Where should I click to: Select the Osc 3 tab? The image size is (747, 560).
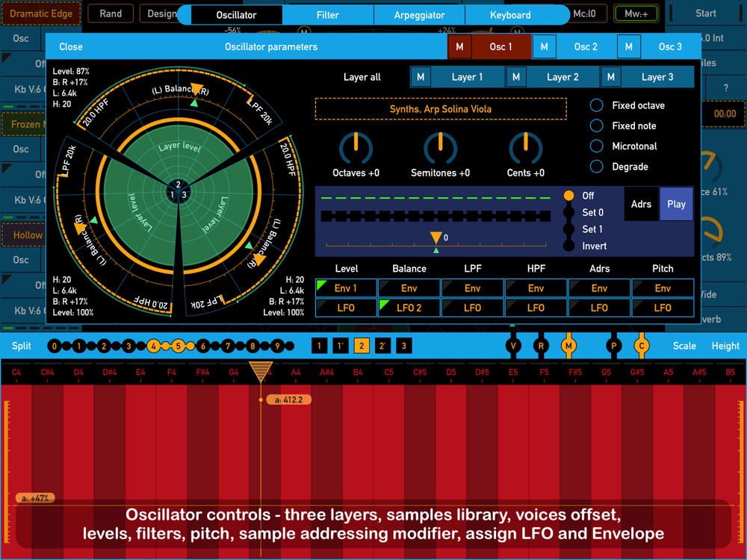670,46
